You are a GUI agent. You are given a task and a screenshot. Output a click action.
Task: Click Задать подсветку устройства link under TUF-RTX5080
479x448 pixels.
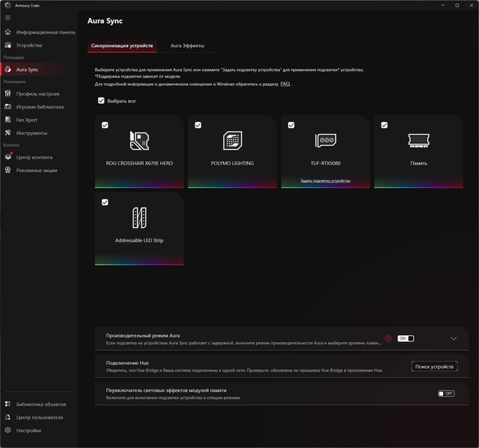(x=326, y=181)
